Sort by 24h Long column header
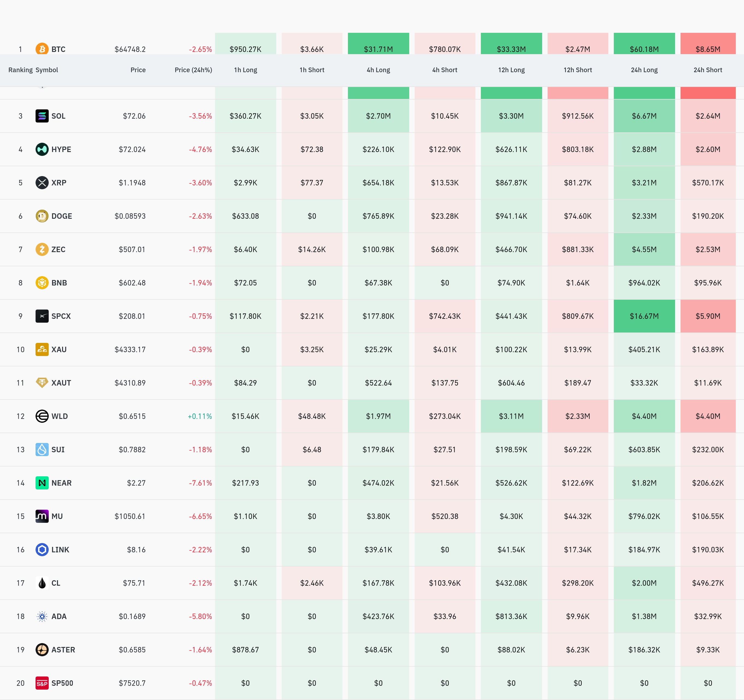Viewport: 744px width, 700px height. click(644, 70)
